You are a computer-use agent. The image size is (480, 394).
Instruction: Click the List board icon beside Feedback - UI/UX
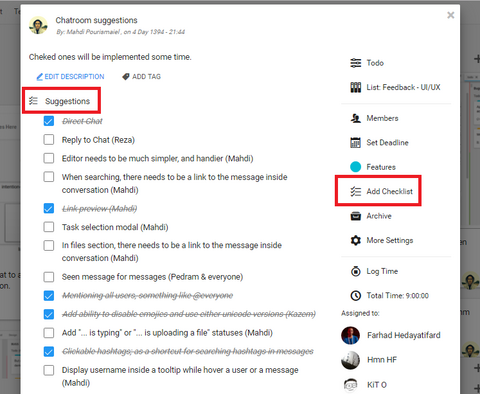coord(355,87)
